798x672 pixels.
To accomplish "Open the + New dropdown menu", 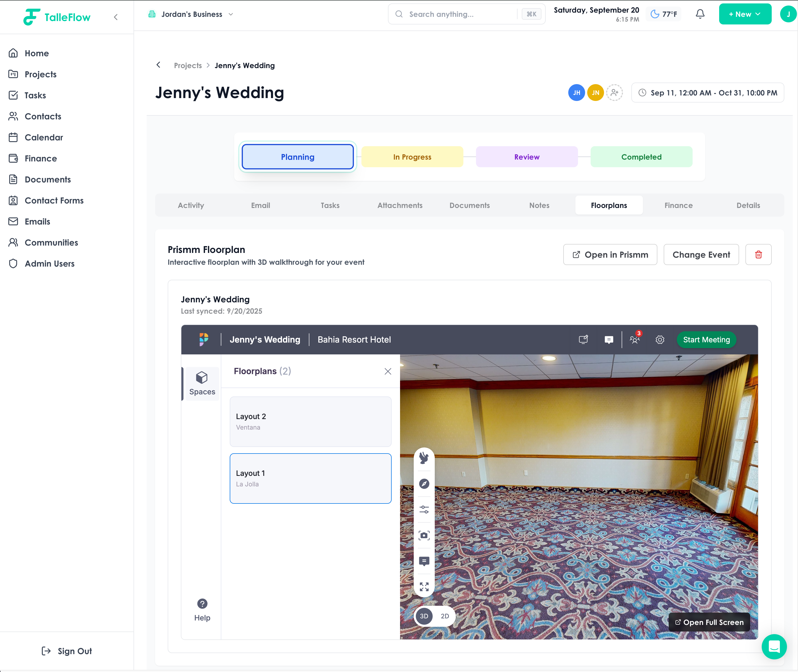I will point(745,14).
